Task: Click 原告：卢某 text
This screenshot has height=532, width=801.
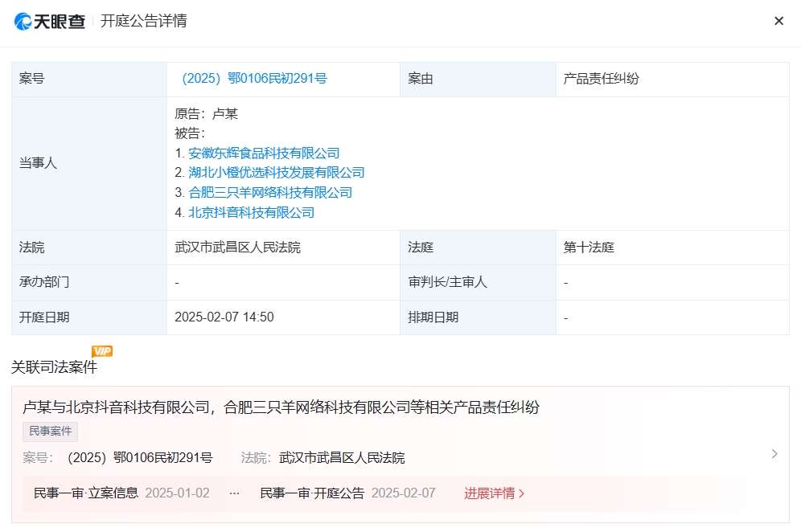Action: 207,114
